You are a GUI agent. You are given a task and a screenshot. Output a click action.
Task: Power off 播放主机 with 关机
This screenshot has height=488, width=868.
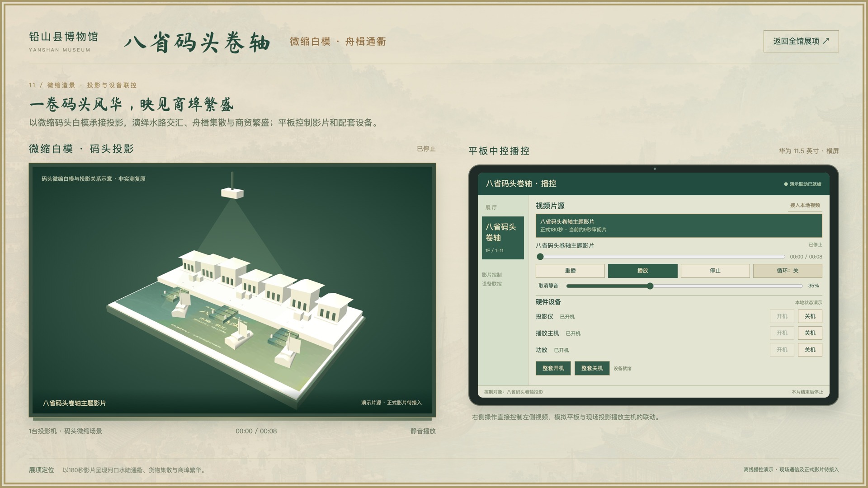pyautogui.click(x=810, y=333)
